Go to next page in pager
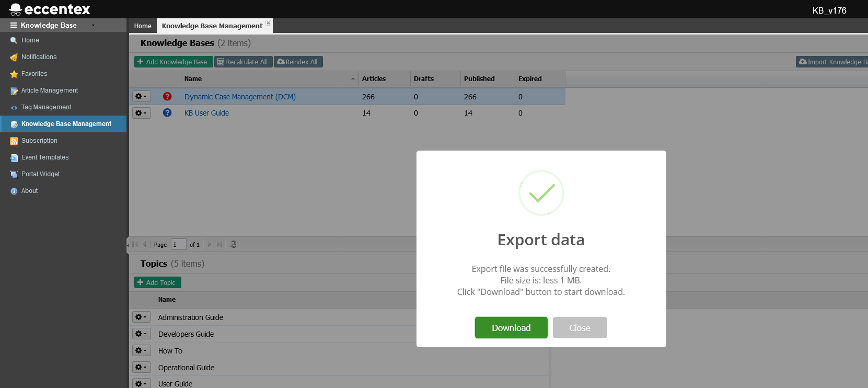This screenshot has width=868, height=388. (x=210, y=244)
